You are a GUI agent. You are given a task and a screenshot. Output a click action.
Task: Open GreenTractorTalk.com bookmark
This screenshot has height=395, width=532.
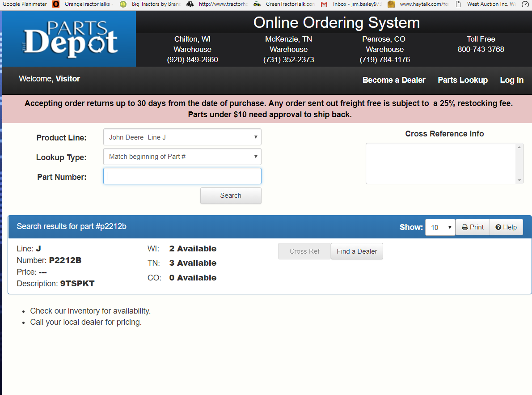(x=284, y=4)
